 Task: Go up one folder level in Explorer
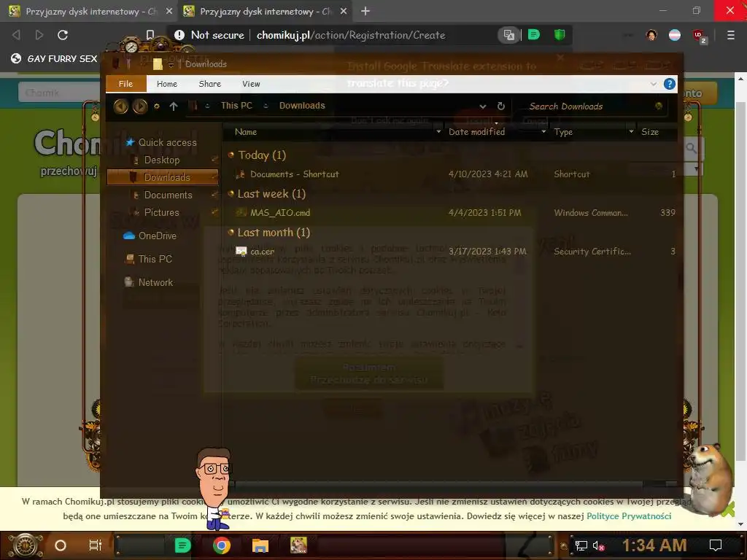tap(174, 106)
